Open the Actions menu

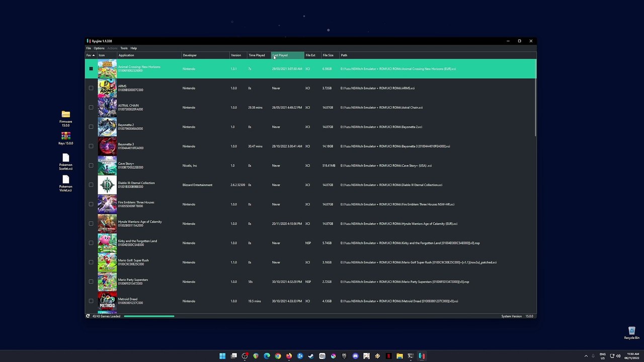coord(112,48)
